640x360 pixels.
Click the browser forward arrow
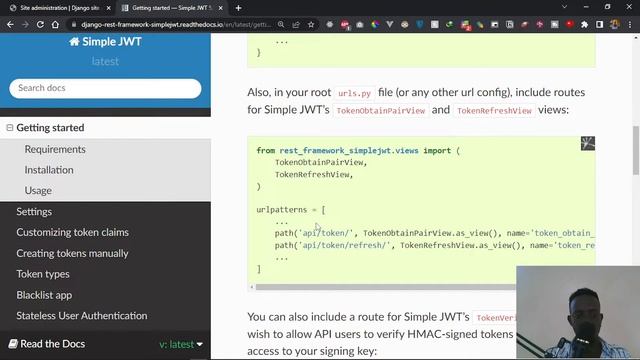click(25, 24)
